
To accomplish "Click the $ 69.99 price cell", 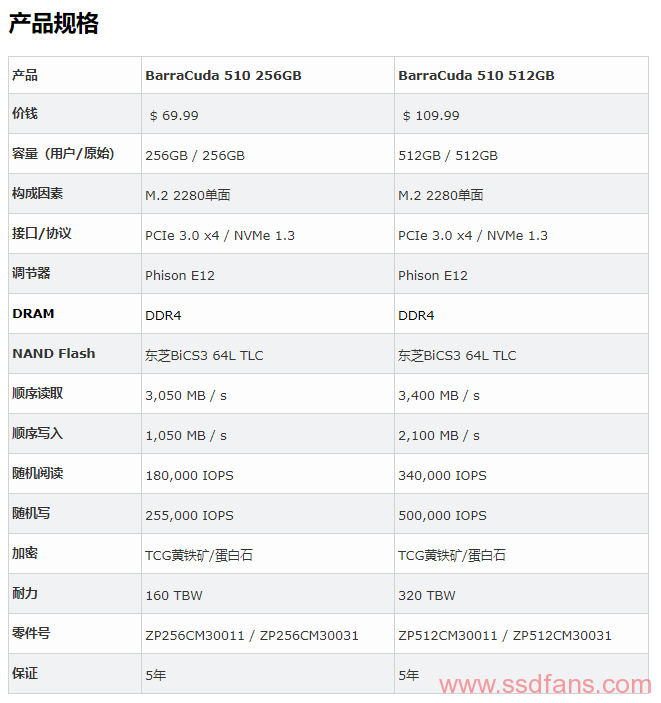I will pyautogui.click(x=174, y=116).
